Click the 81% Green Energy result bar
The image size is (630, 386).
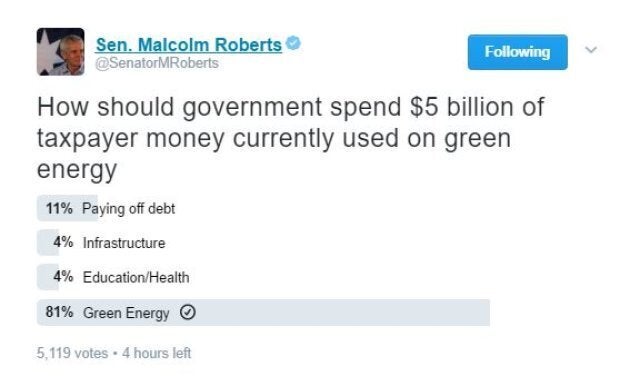coord(263,312)
